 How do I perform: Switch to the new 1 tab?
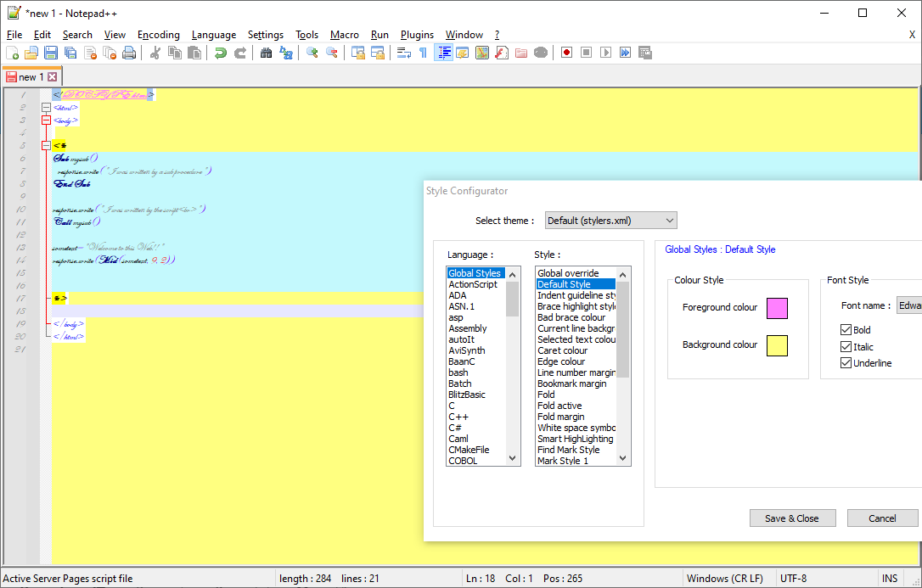click(31, 77)
